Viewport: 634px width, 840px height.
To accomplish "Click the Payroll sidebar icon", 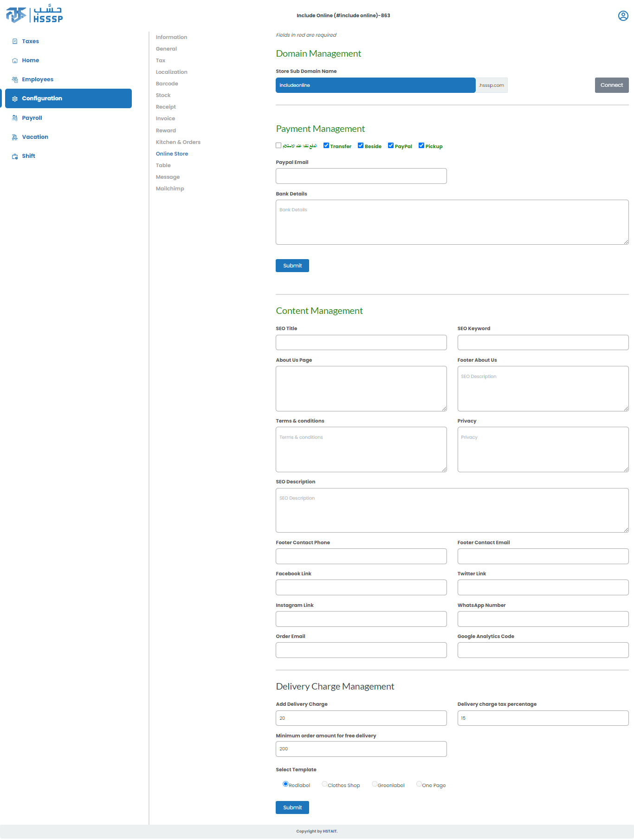I will [15, 118].
